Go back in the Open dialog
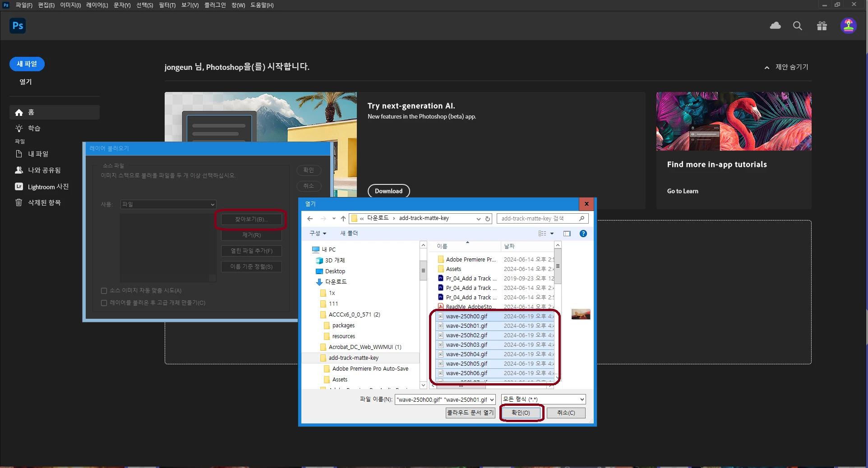 310,219
